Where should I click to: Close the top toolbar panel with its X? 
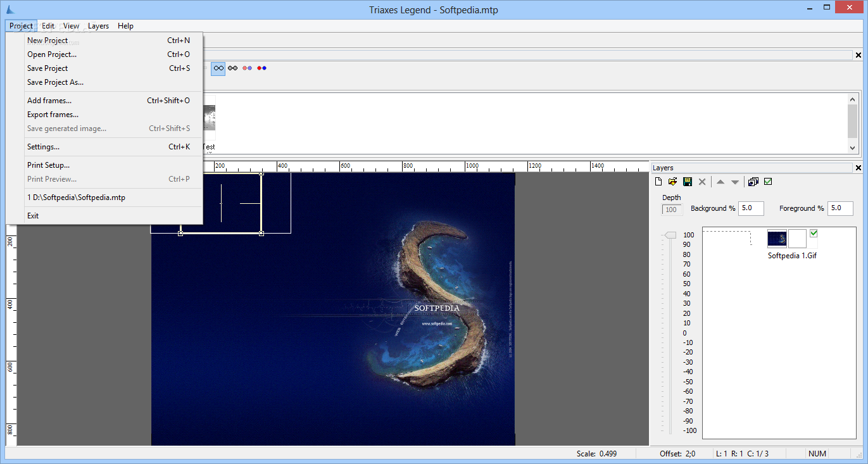point(859,55)
